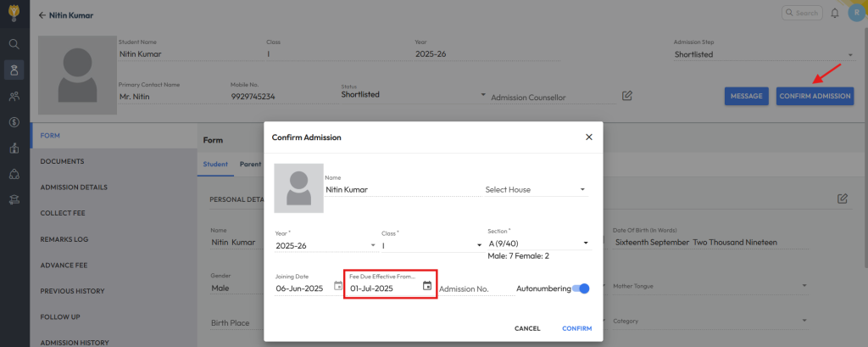
Task: Click edit pencil beside Admission Counsellor
Action: coord(626,95)
